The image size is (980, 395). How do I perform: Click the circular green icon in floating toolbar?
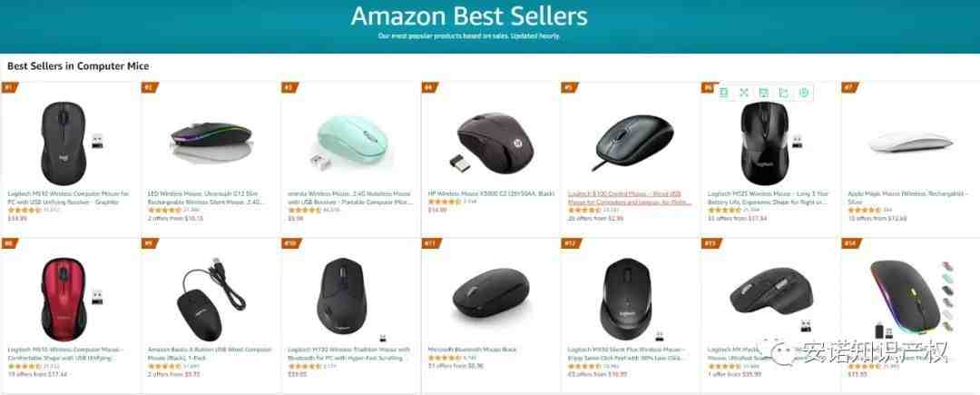click(804, 93)
